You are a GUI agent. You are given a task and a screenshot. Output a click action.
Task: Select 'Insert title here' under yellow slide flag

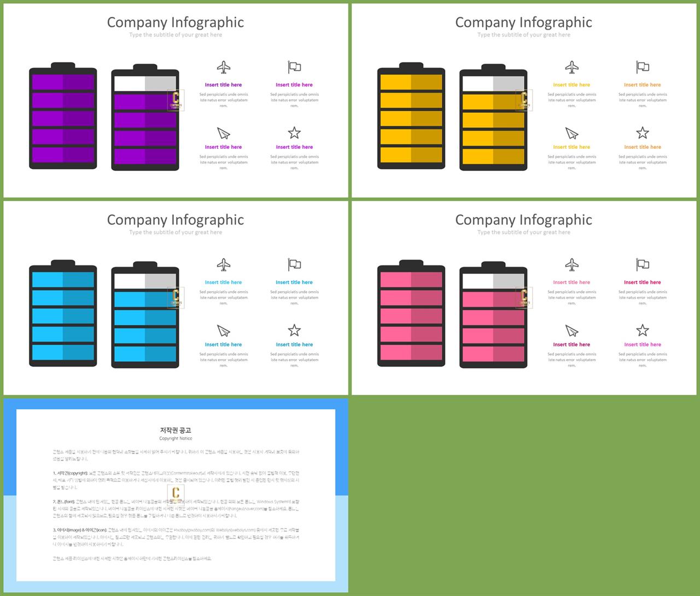(x=643, y=85)
